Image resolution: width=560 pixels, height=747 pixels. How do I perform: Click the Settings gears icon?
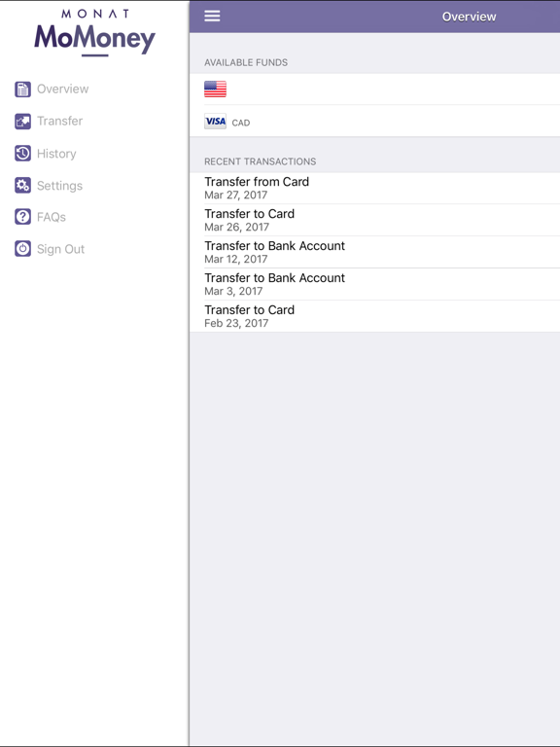point(22,186)
